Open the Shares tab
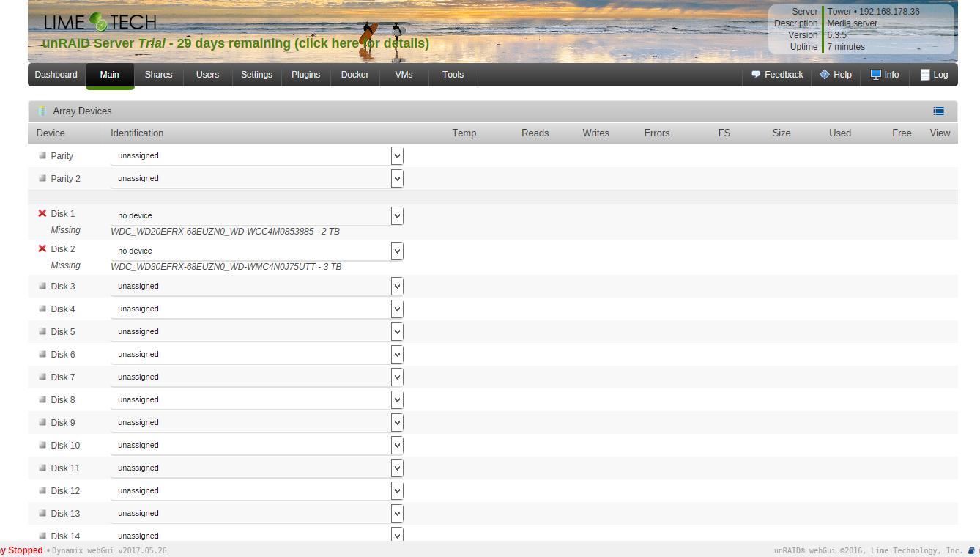This screenshot has width=980, height=557. click(x=158, y=75)
